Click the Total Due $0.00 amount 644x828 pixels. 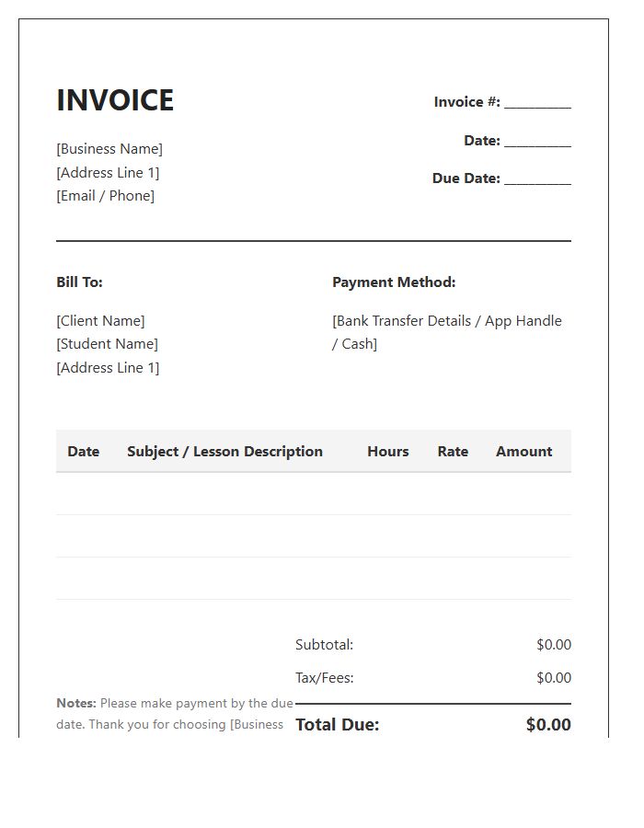(x=548, y=725)
